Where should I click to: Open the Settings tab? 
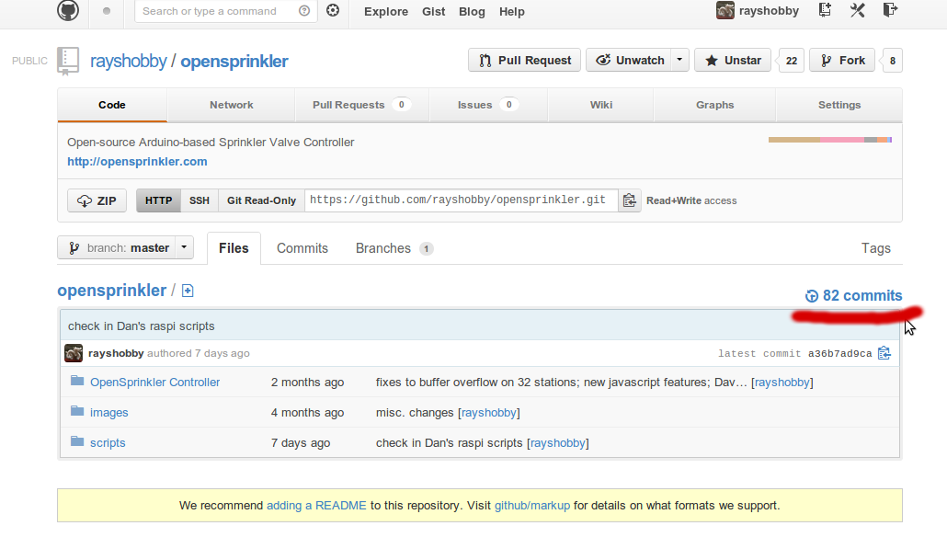point(839,105)
